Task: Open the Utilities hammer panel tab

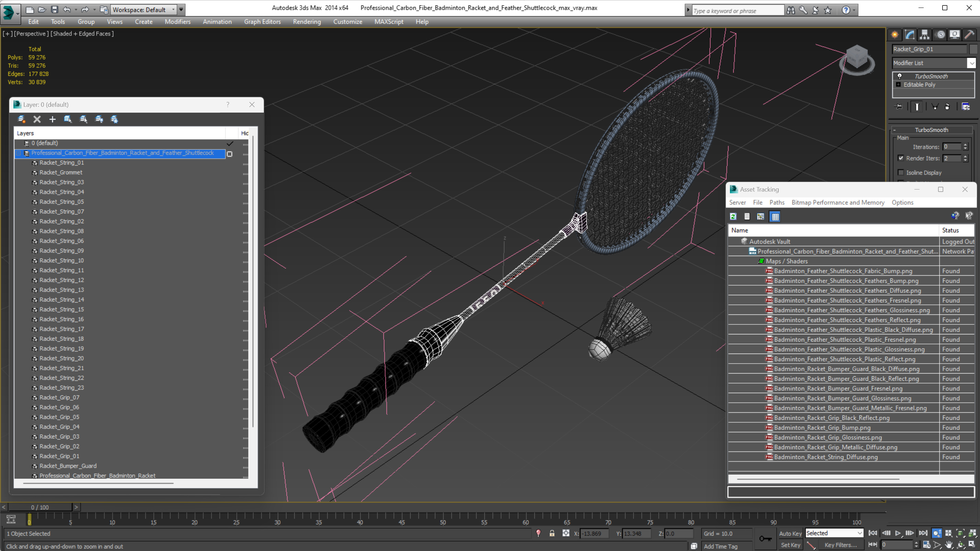Action: [970, 35]
